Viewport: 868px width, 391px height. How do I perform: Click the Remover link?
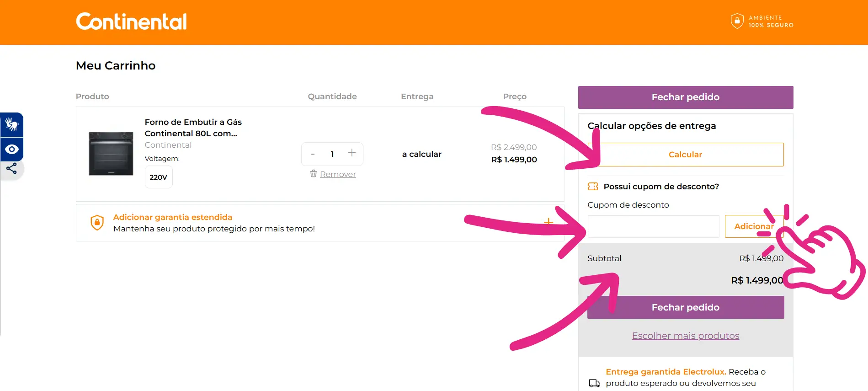point(338,174)
